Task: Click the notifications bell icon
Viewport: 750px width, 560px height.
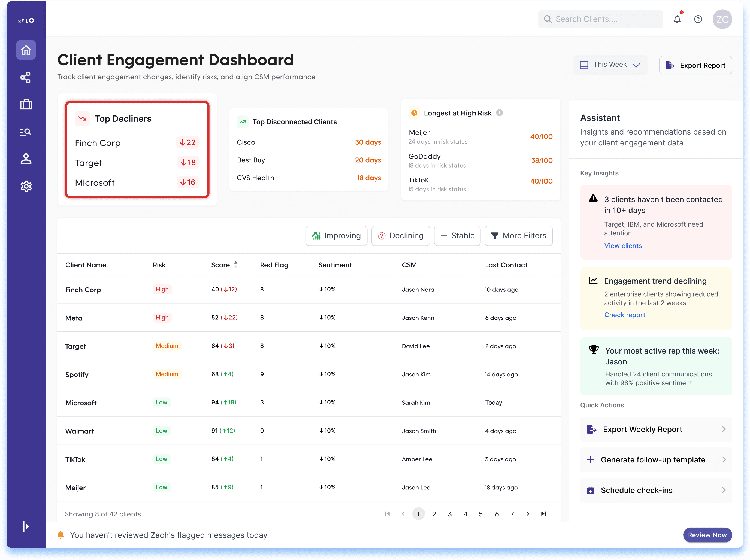Action: click(677, 19)
